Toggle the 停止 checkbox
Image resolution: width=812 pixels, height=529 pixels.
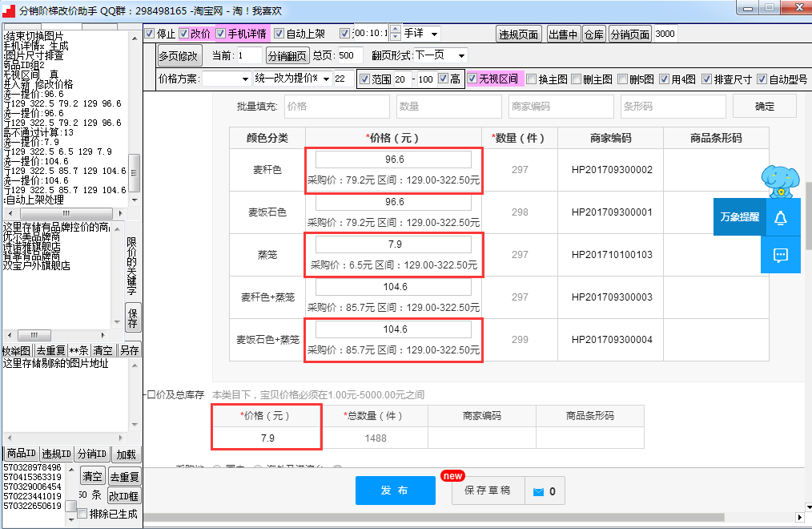tap(150, 34)
